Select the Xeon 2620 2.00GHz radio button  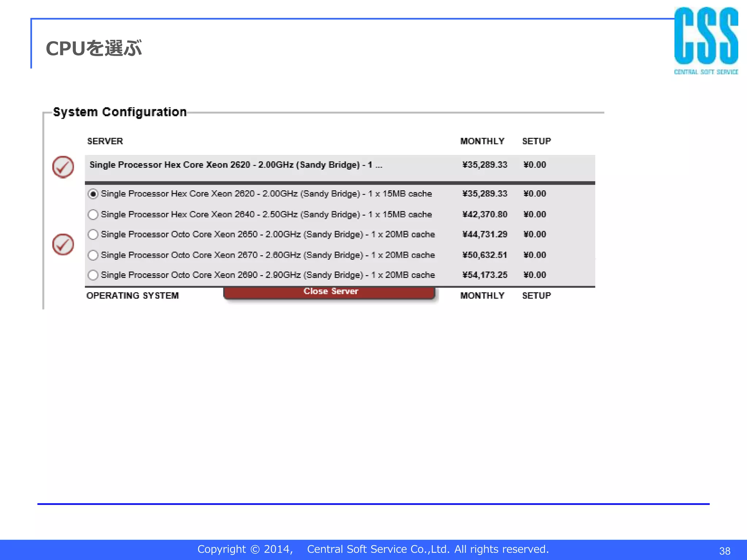click(x=93, y=194)
